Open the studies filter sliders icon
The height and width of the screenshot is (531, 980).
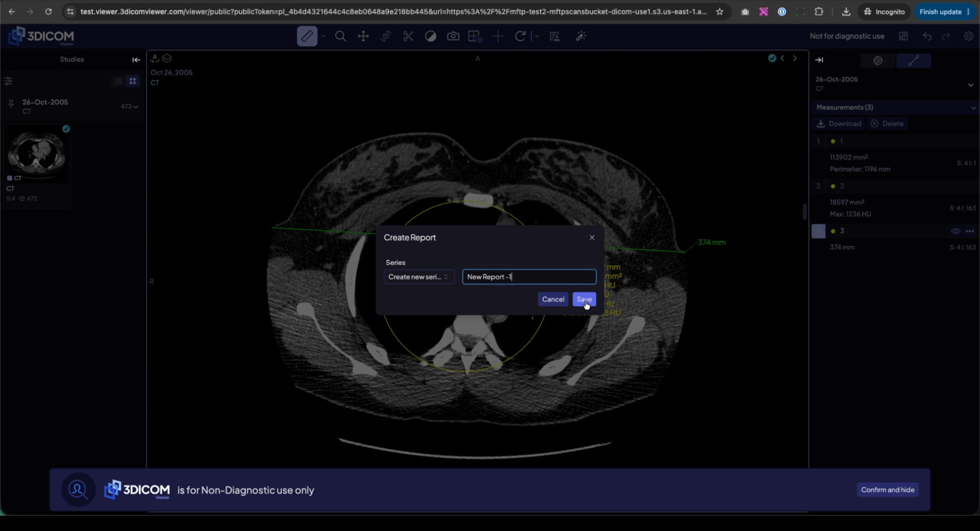8,81
